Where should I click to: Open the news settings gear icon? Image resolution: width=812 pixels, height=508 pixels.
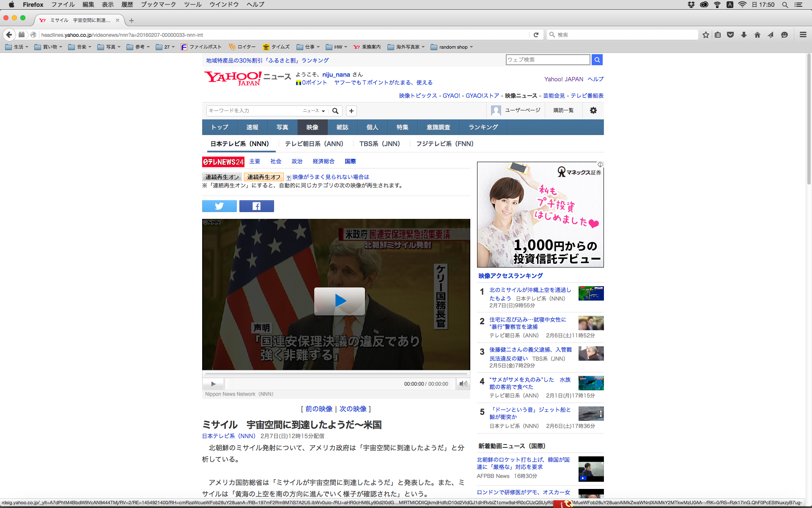click(593, 110)
